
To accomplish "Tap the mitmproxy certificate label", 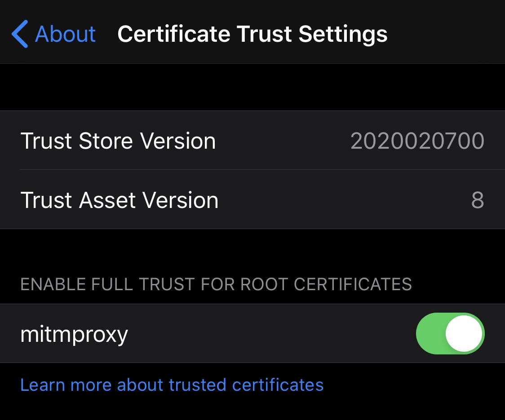I will tap(74, 334).
